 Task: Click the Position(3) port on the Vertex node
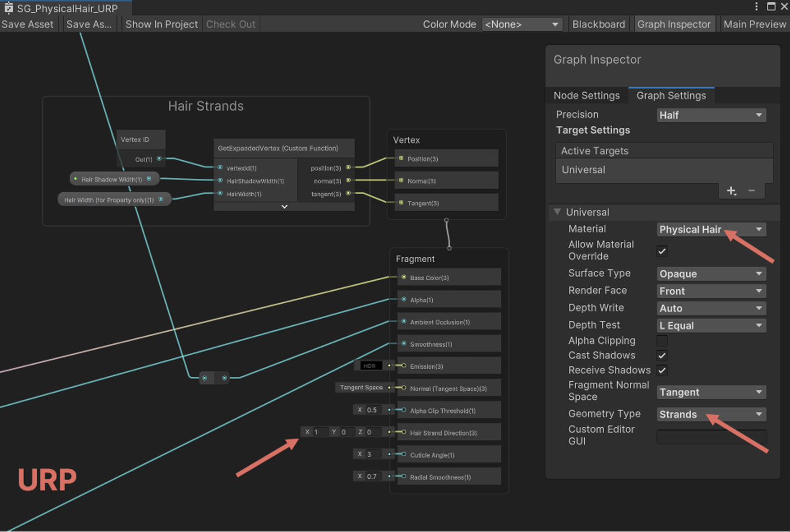tap(402, 159)
